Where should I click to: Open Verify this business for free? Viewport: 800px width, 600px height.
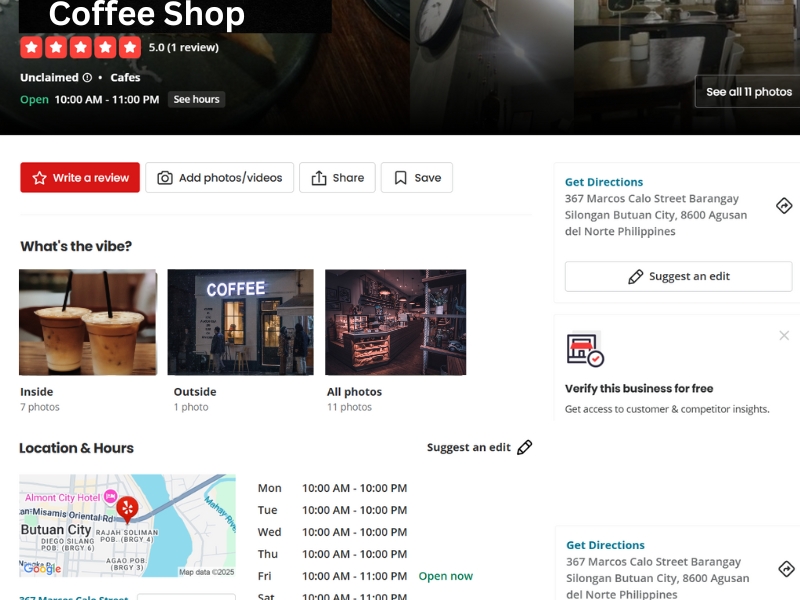click(x=639, y=389)
